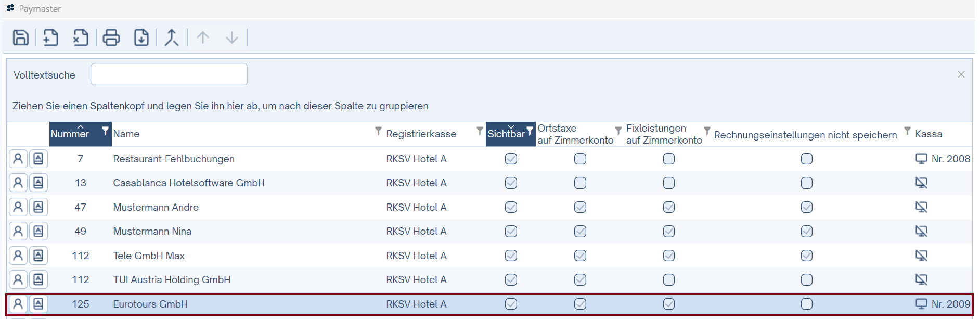The height and width of the screenshot is (319, 980).
Task: Toggle Sichtbar checkbox for Restaurant-Fehlbuchungen
Action: point(511,159)
